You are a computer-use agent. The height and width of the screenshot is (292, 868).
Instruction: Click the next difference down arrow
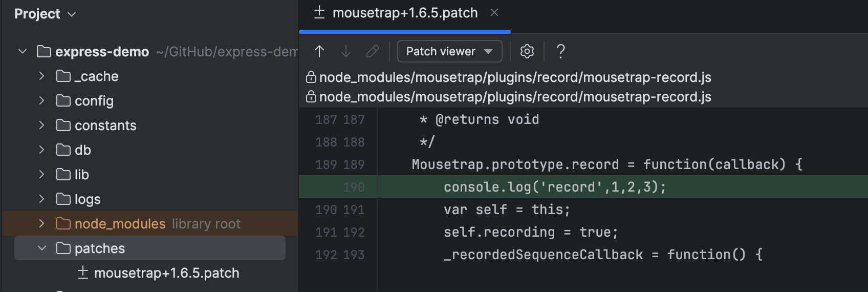(x=346, y=51)
